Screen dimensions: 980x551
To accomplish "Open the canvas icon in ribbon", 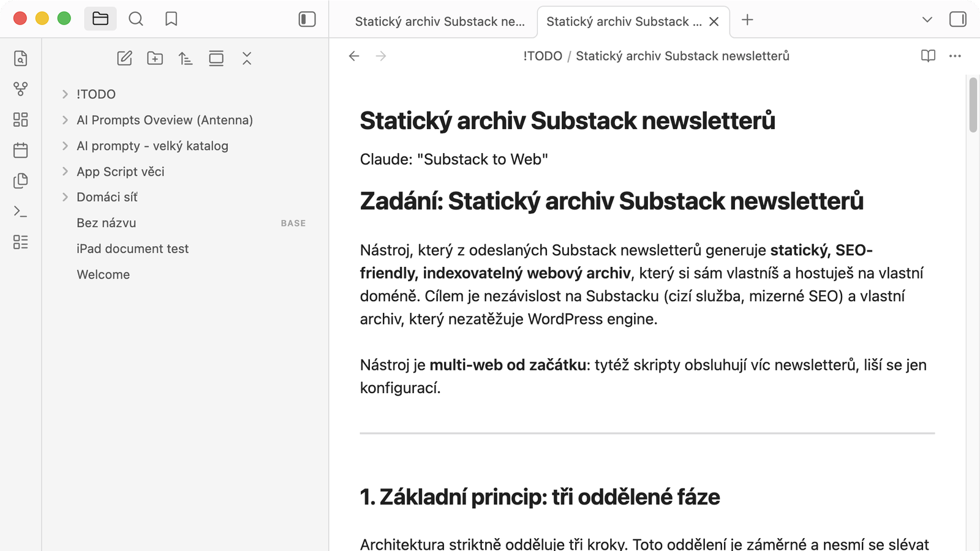I will 20,119.
